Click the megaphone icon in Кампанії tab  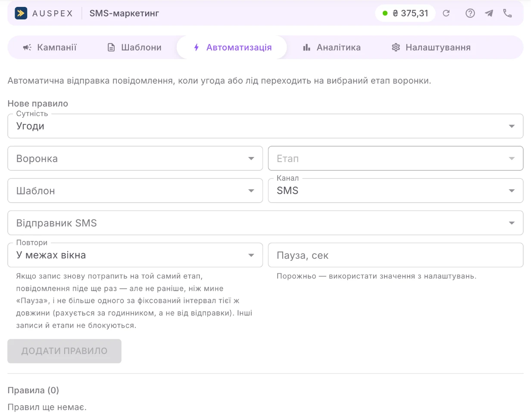(x=27, y=47)
